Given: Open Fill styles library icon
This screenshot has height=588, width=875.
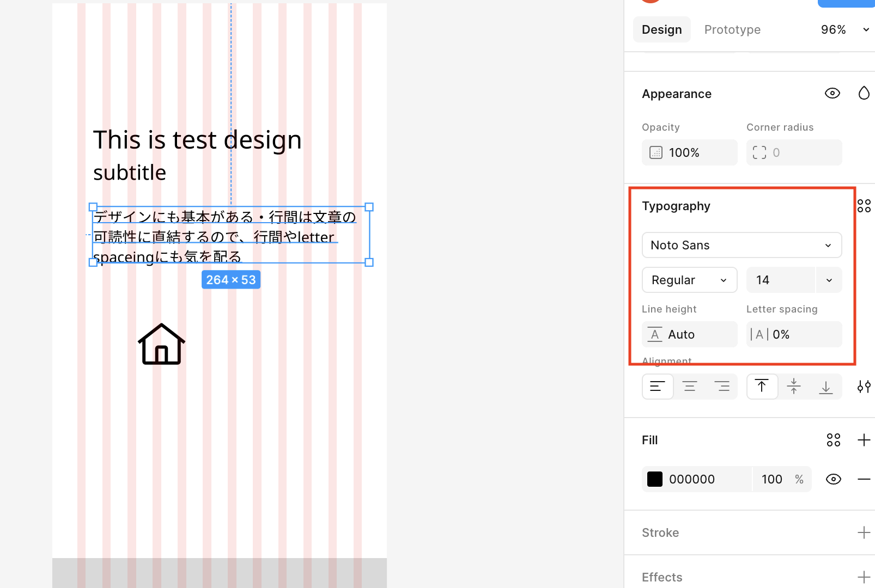Looking at the screenshot, I should tap(833, 440).
